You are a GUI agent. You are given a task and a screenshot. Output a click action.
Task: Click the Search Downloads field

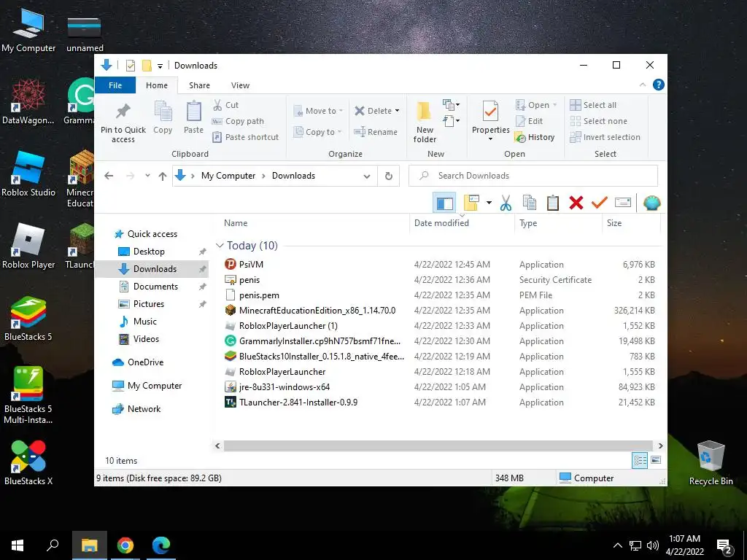coord(533,176)
